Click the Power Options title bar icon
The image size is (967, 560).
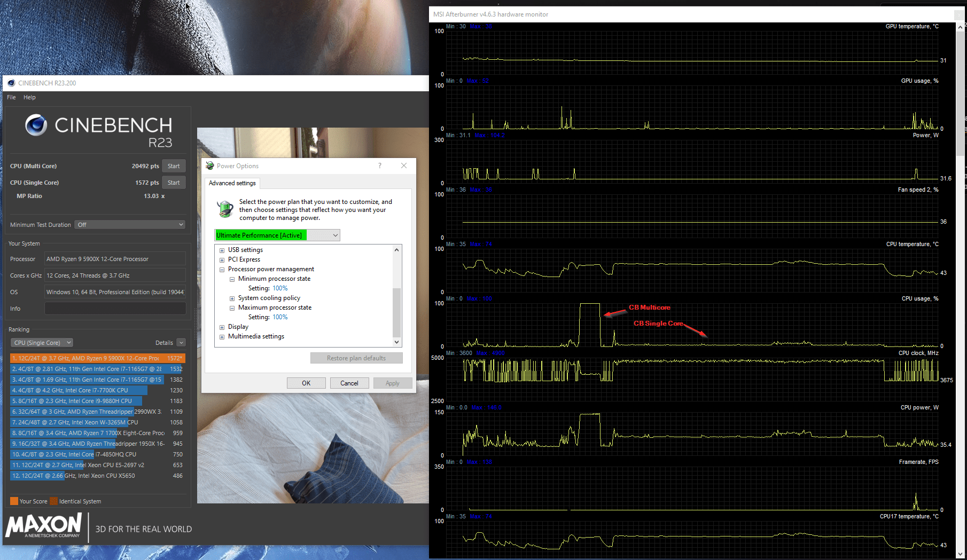click(x=210, y=166)
